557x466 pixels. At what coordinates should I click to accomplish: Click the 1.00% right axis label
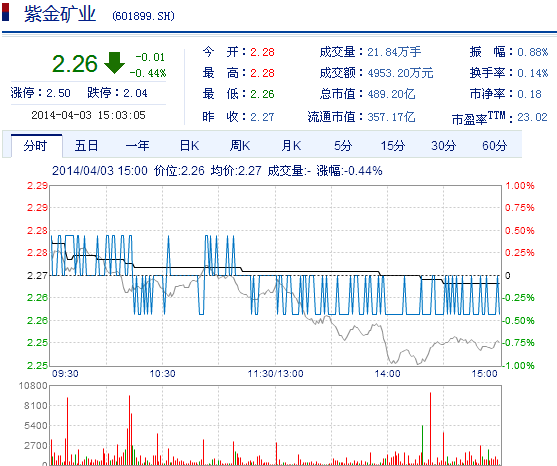click(520, 186)
